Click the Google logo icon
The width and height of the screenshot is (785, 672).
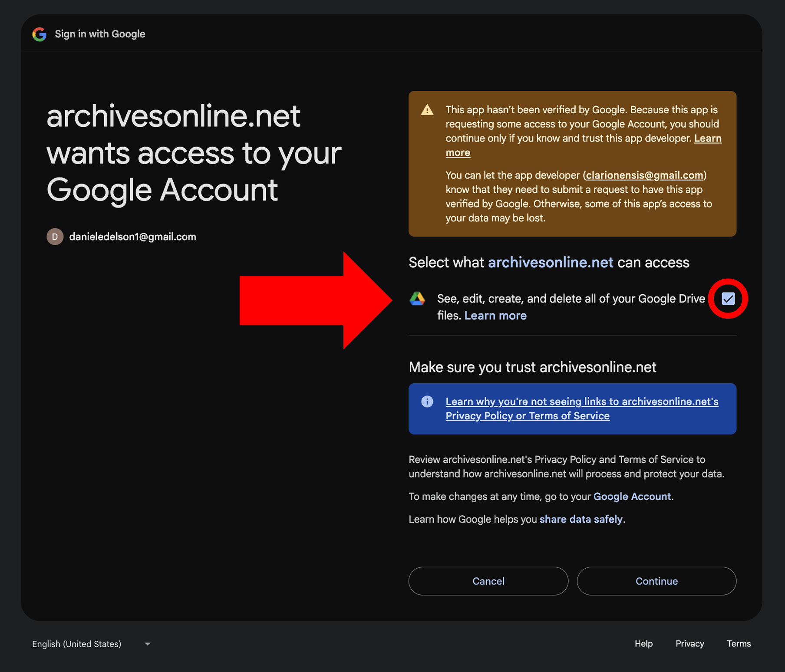(40, 34)
